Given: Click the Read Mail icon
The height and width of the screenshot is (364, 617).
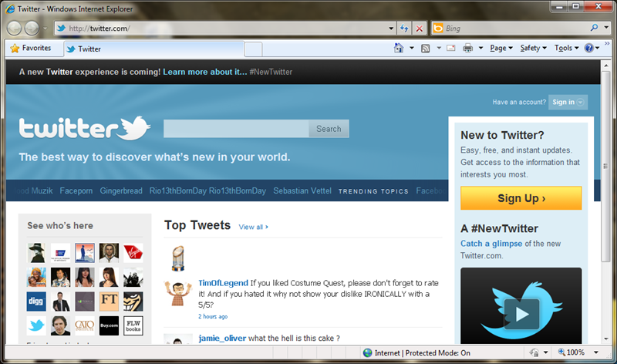Looking at the screenshot, I should (x=451, y=48).
